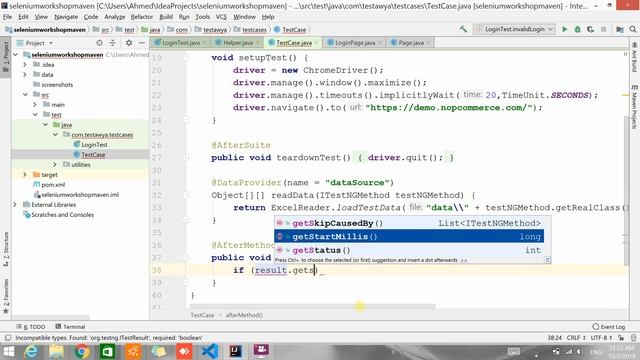Click the Stop run square icon
Image resolution: width=640 pixels, height=360 pixels.
(604, 29)
